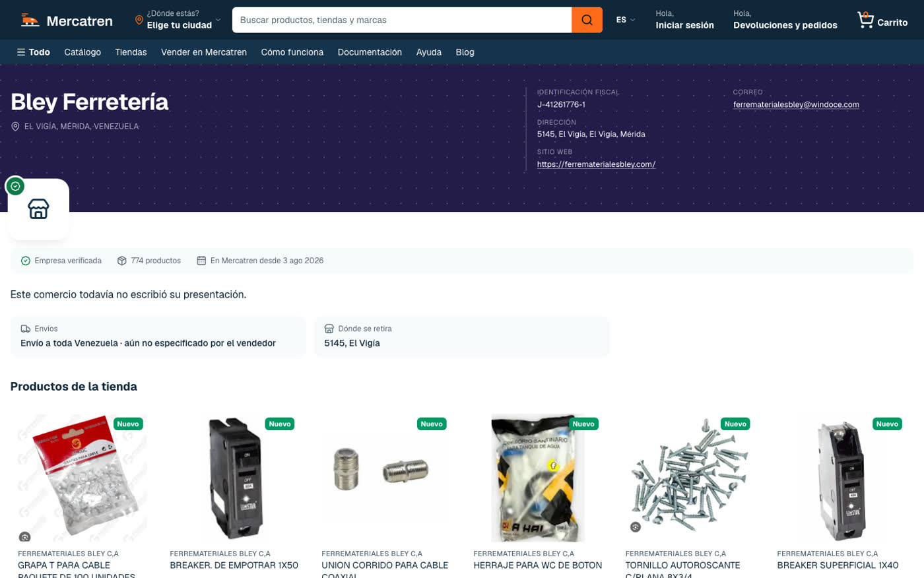Open the HERRAJE PARA WC DE BOTON image
The width and height of the screenshot is (924, 578).
click(x=538, y=478)
